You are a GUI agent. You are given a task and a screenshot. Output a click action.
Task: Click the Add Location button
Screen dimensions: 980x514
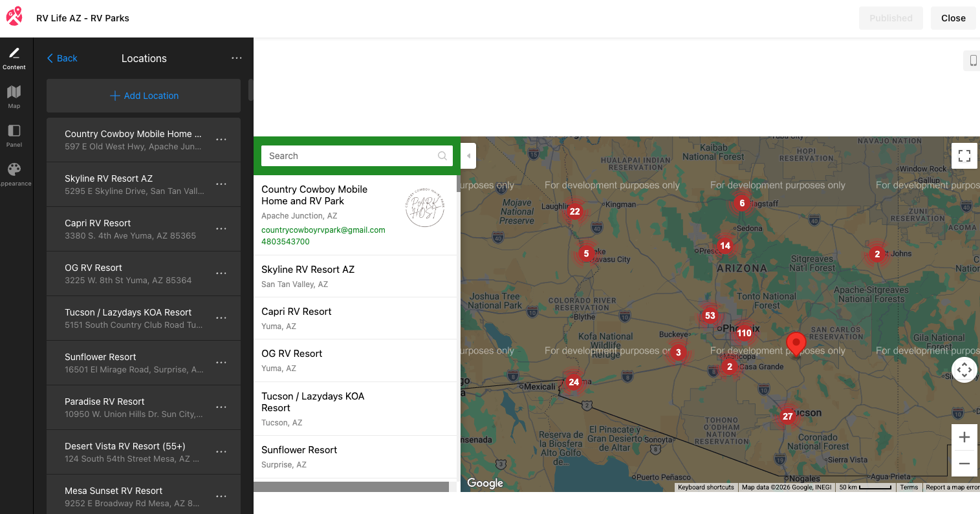[x=144, y=96]
